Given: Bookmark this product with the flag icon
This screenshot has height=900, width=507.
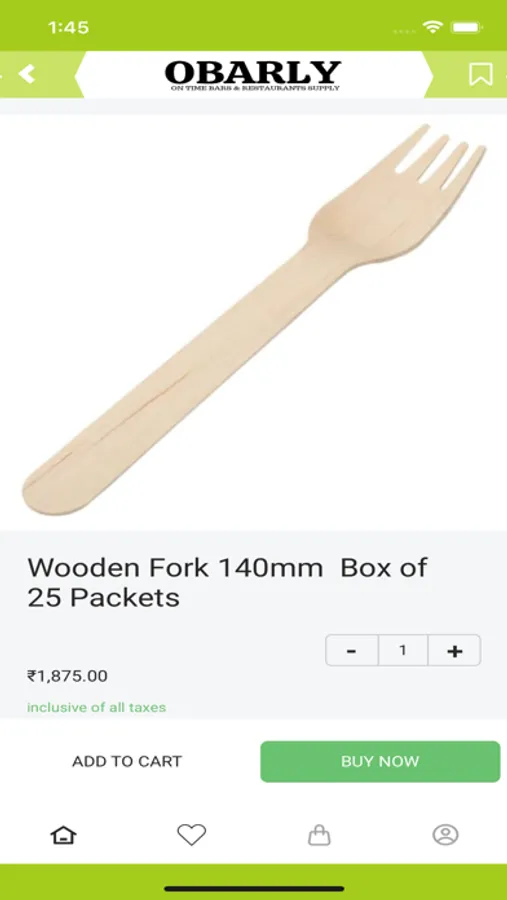Looking at the screenshot, I should [481, 74].
